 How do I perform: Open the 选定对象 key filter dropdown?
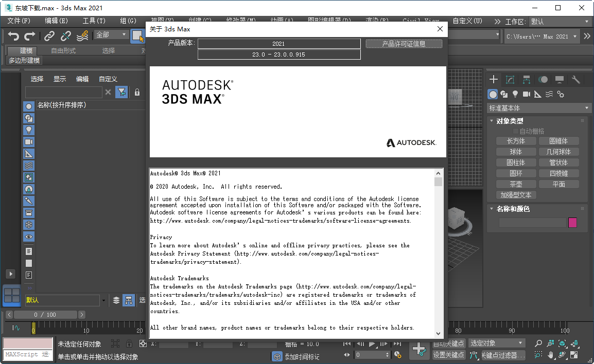coord(496,343)
